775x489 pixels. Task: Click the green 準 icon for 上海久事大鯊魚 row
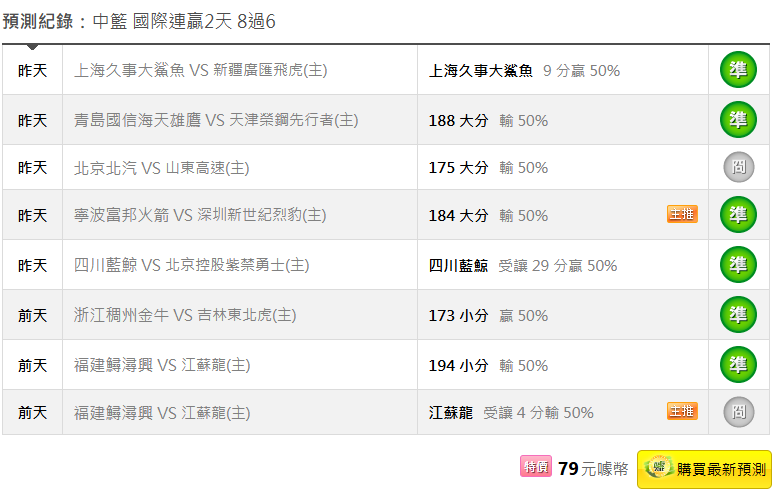(x=738, y=70)
